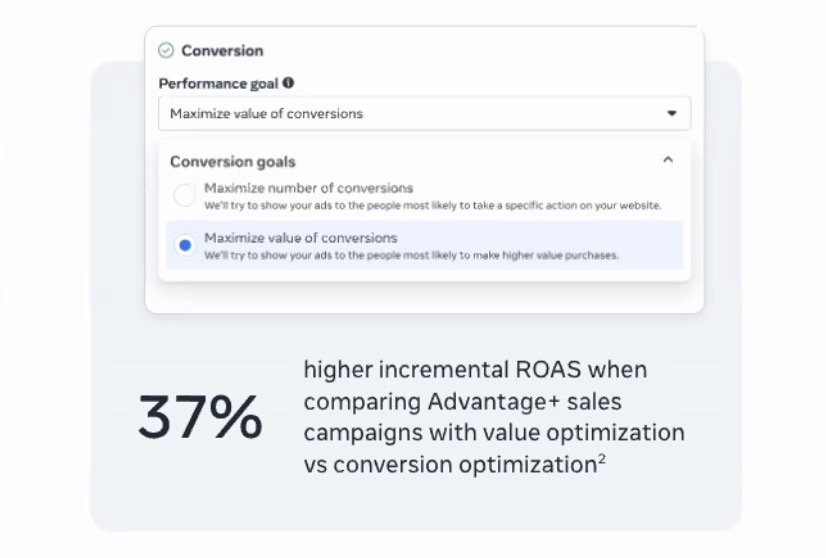The width and height of the screenshot is (826, 558).
Task: Collapse the Conversion goals chevron
Action: pos(668,160)
